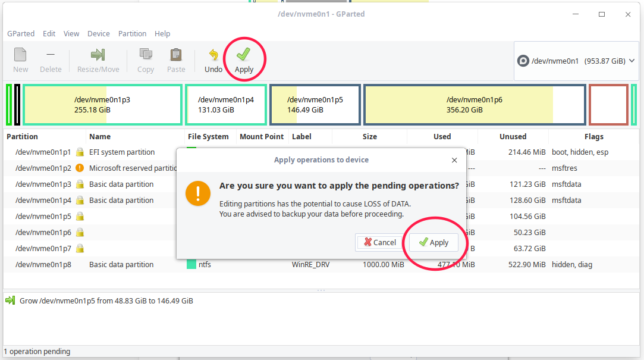Select the nvme0n1p4 block in disk map
The image size is (644, 360).
pyautogui.click(x=226, y=105)
